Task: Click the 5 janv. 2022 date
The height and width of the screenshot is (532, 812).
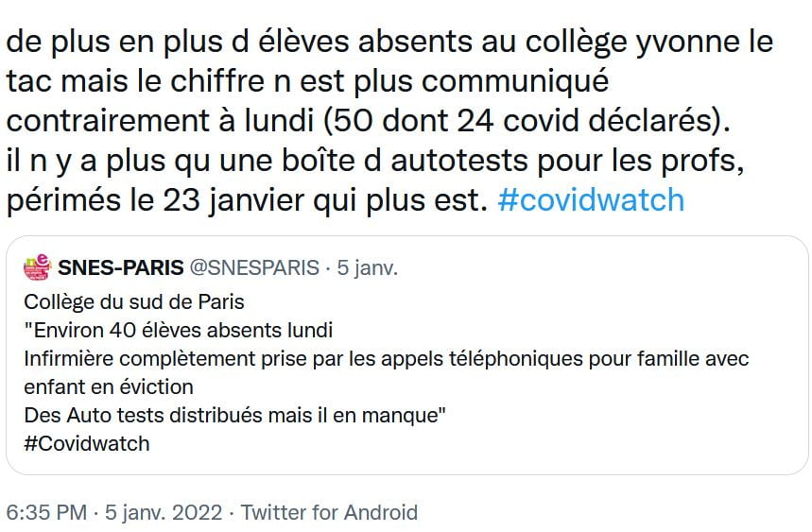Action: tap(164, 512)
